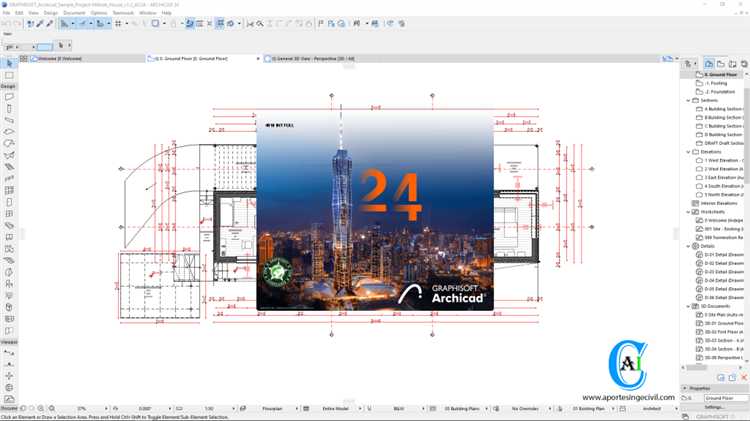Open the View Map in the Navigator

tap(721, 64)
